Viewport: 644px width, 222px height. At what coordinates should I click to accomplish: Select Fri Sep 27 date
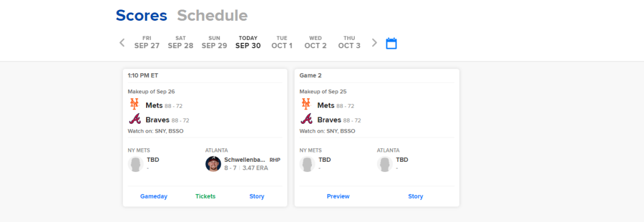[147, 43]
